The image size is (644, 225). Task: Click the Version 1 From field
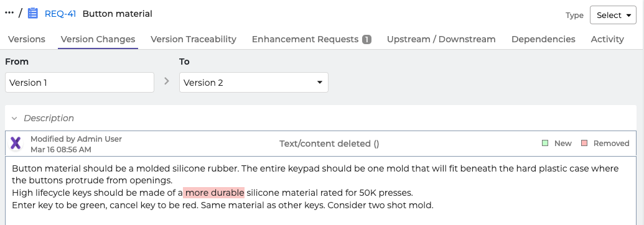80,83
